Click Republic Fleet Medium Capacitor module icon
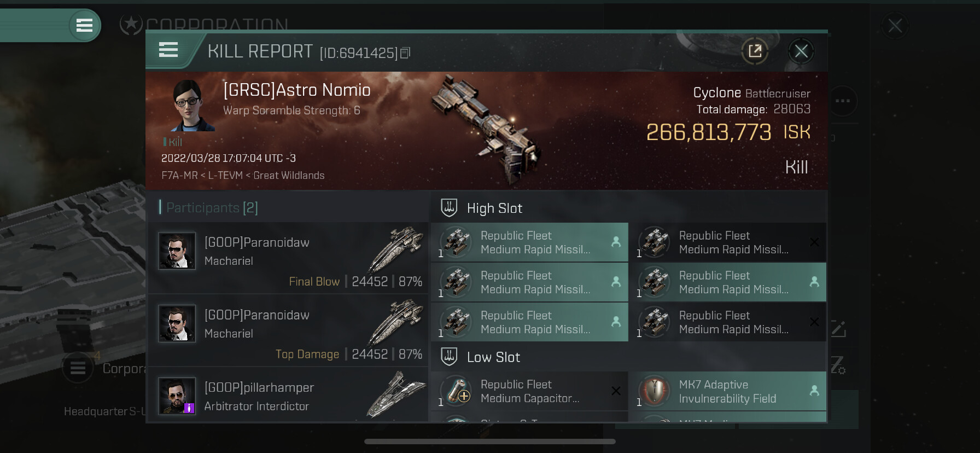 456,391
